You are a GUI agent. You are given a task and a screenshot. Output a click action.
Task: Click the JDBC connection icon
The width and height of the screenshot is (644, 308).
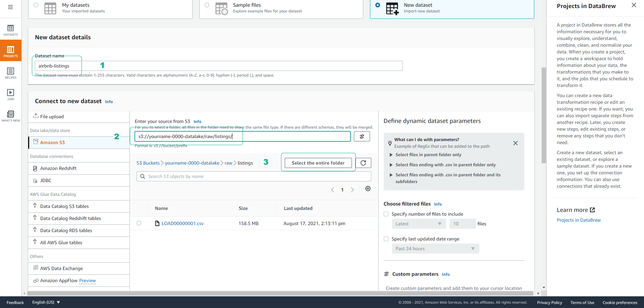pos(35,180)
